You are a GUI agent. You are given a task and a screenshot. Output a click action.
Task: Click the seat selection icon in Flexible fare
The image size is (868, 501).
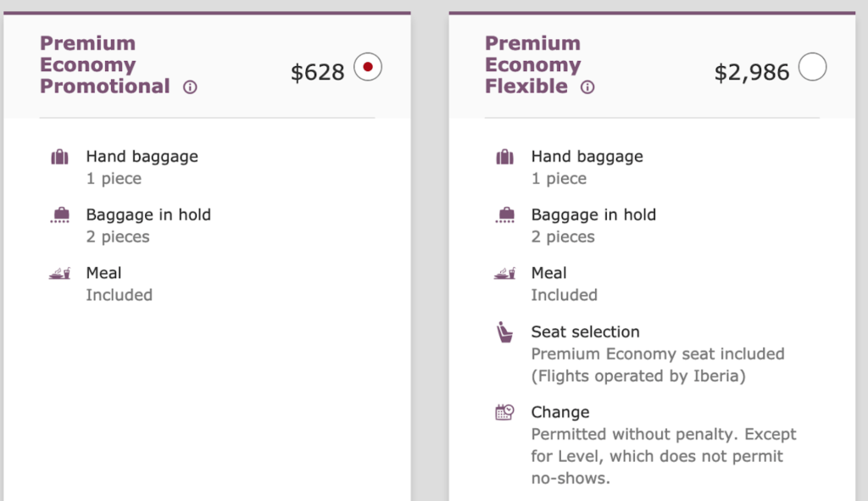point(504,332)
